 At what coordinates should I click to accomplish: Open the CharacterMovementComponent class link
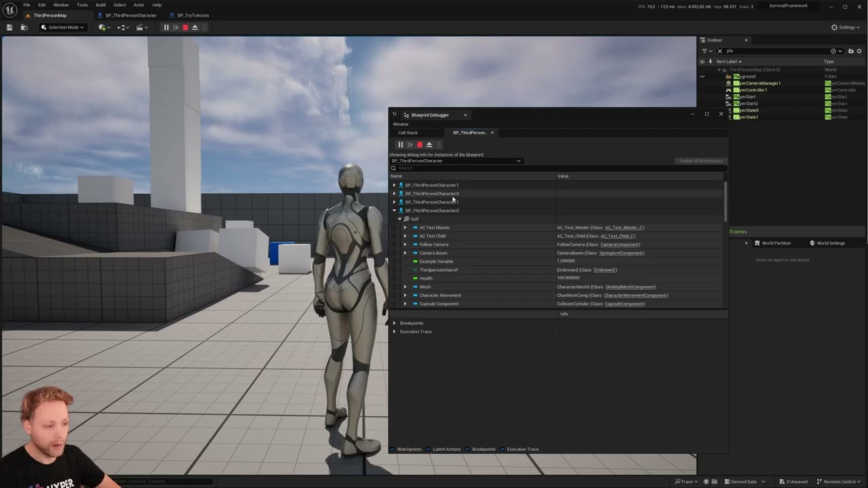[x=635, y=296]
